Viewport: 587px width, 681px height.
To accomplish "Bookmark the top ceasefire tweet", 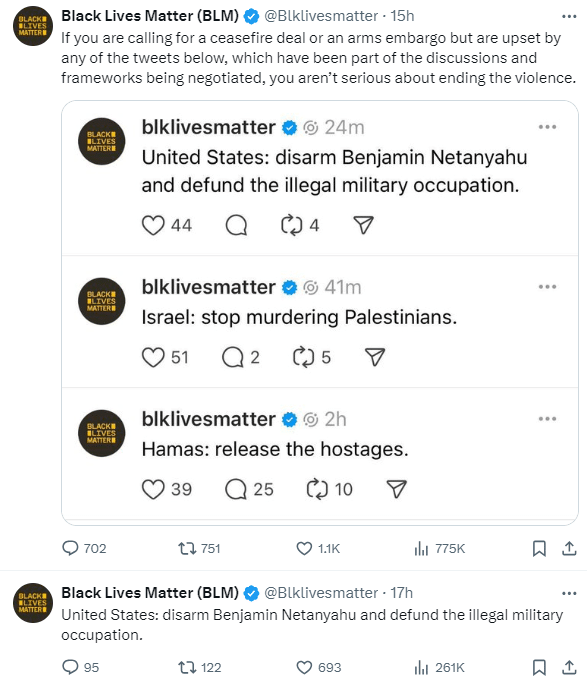I will point(539,548).
